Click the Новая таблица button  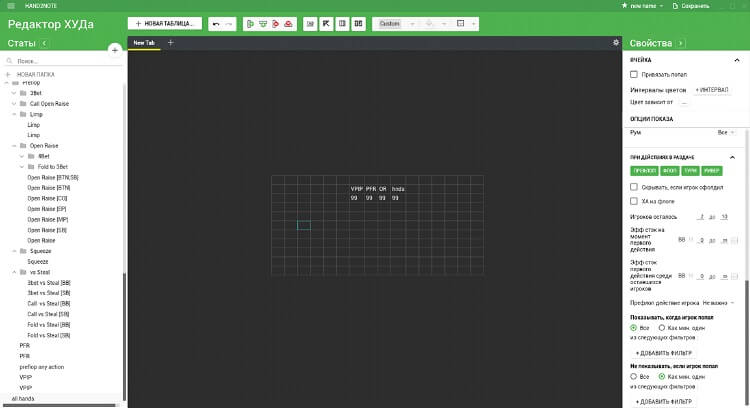(x=164, y=23)
